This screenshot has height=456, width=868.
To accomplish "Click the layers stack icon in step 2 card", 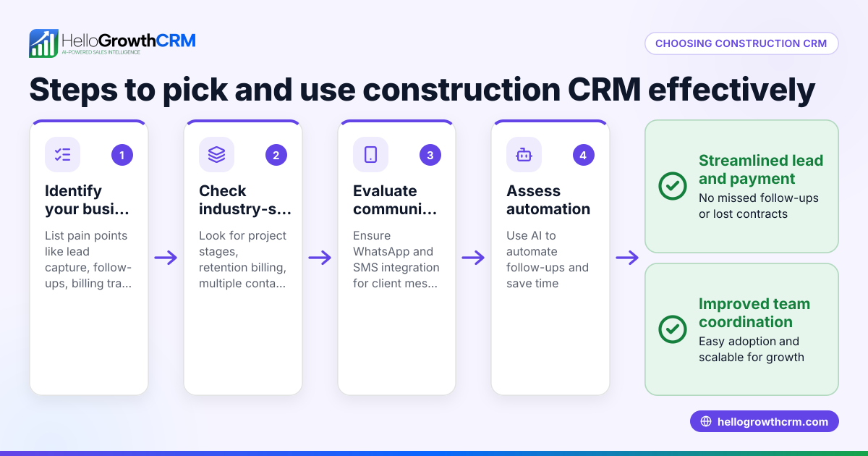I will (217, 154).
